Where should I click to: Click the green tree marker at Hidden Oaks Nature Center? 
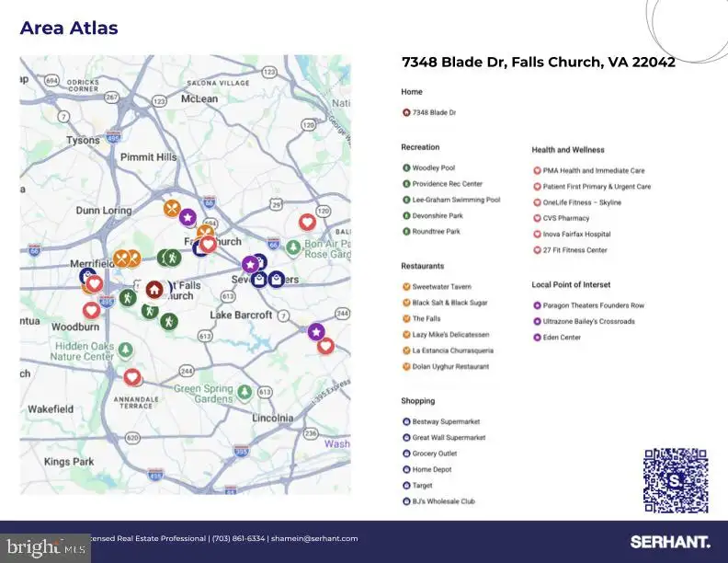pos(125,350)
